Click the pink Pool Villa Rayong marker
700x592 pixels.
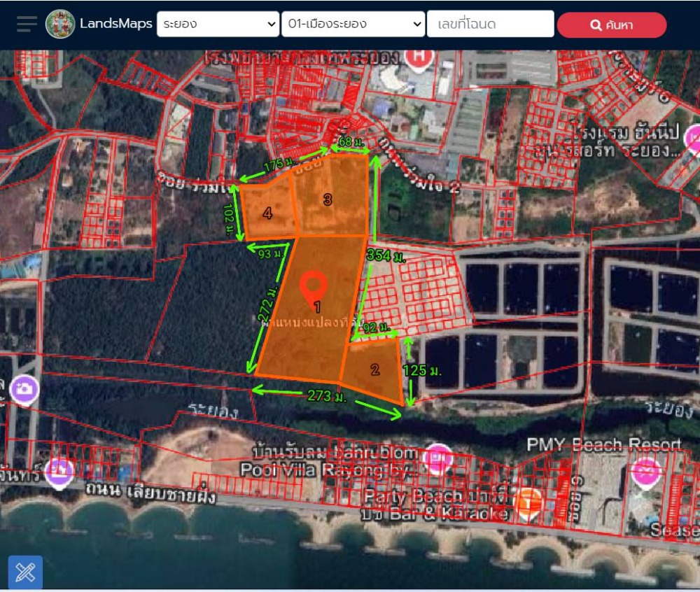coord(439,458)
